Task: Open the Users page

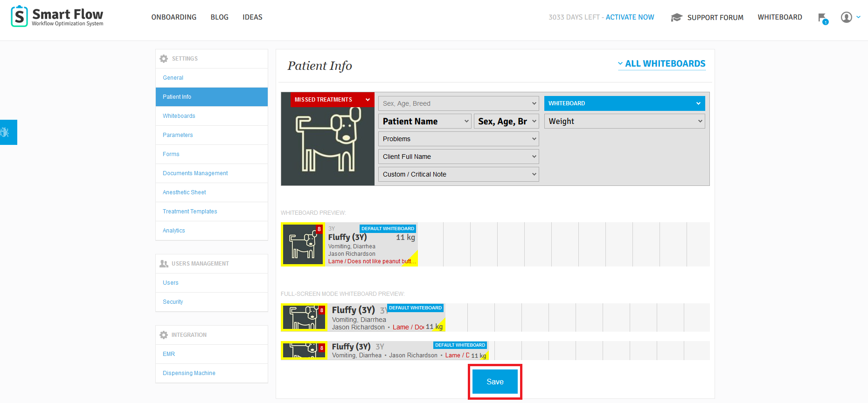Action: (212, 283)
